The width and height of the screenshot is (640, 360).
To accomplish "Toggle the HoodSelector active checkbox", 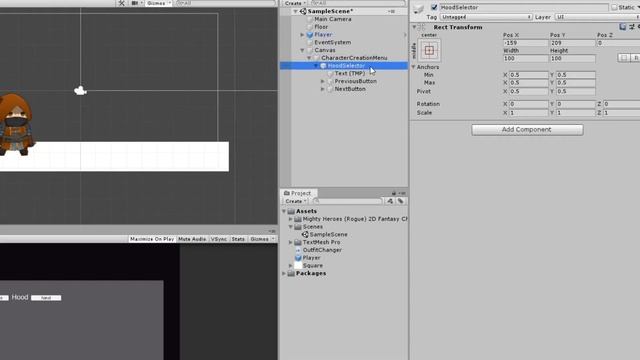I will pos(434,7).
